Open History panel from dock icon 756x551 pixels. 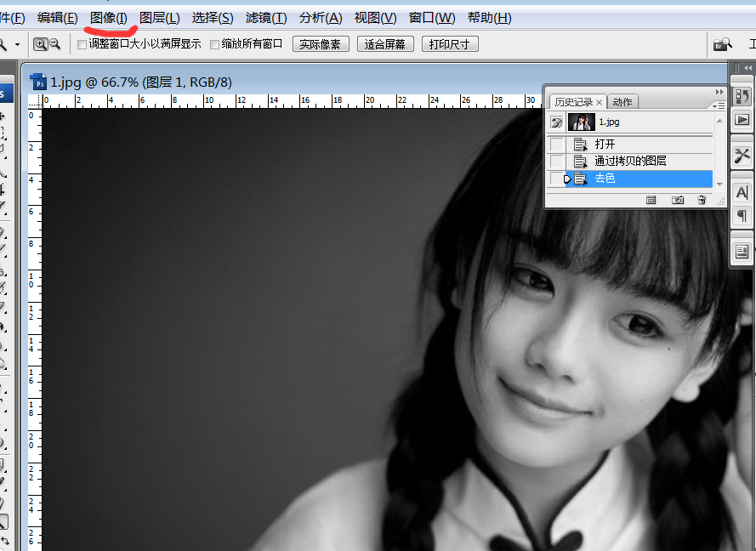pos(742,96)
